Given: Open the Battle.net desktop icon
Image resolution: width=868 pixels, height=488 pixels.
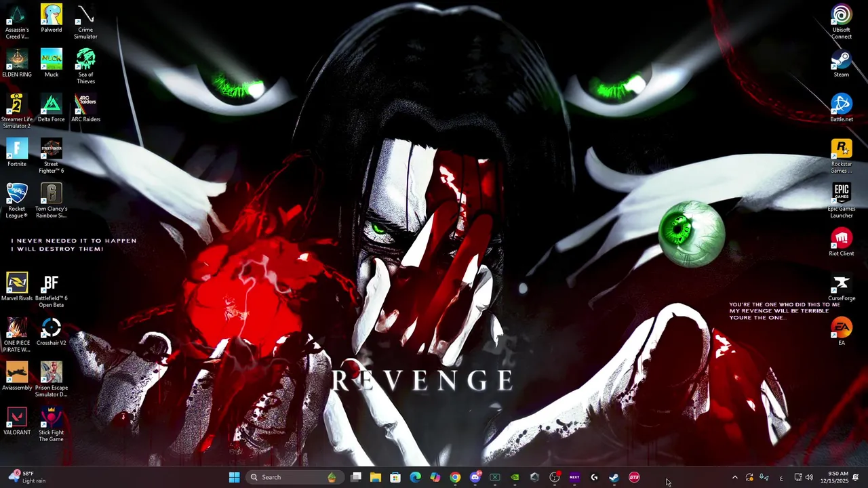Looking at the screenshot, I should (x=842, y=108).
